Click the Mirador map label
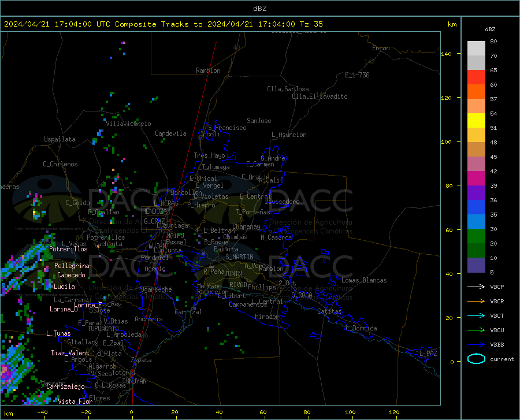Image resolution: width=520 pixels, height=420 pixels. (x=267, y=317)
